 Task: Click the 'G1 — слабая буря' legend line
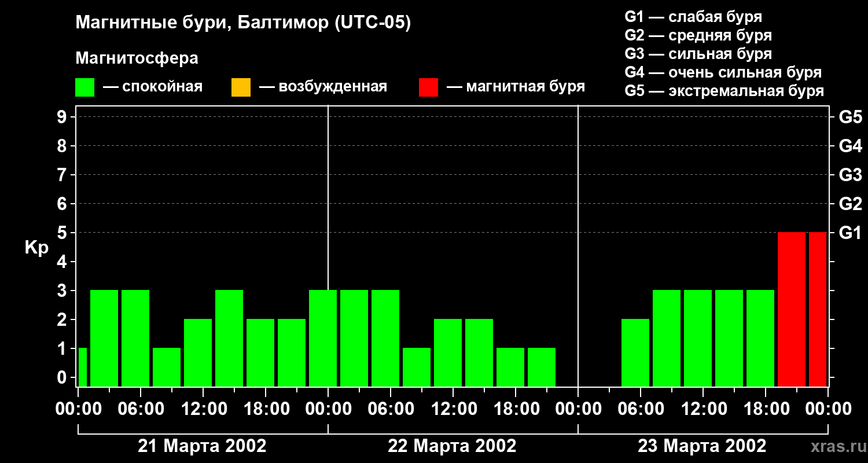tap(693, 17)
